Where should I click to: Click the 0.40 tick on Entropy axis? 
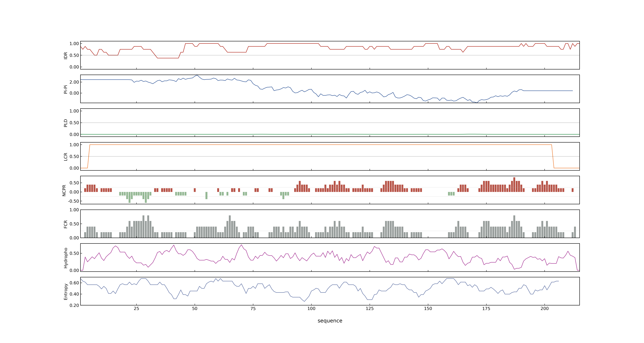[x=74, y=294]
